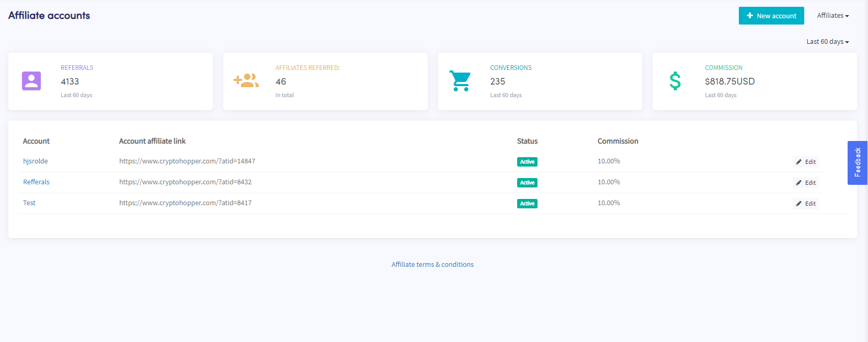
Task: Open the Affiliates dropdown menu
Action: 833,16
